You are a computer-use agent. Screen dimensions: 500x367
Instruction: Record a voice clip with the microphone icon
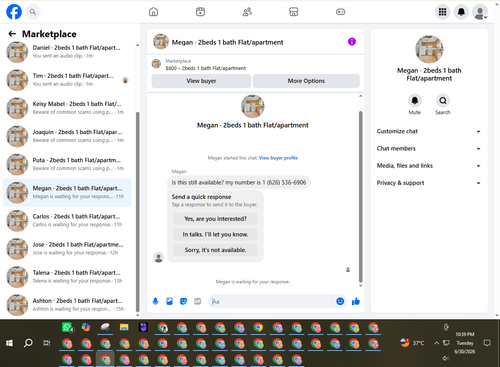155,301
